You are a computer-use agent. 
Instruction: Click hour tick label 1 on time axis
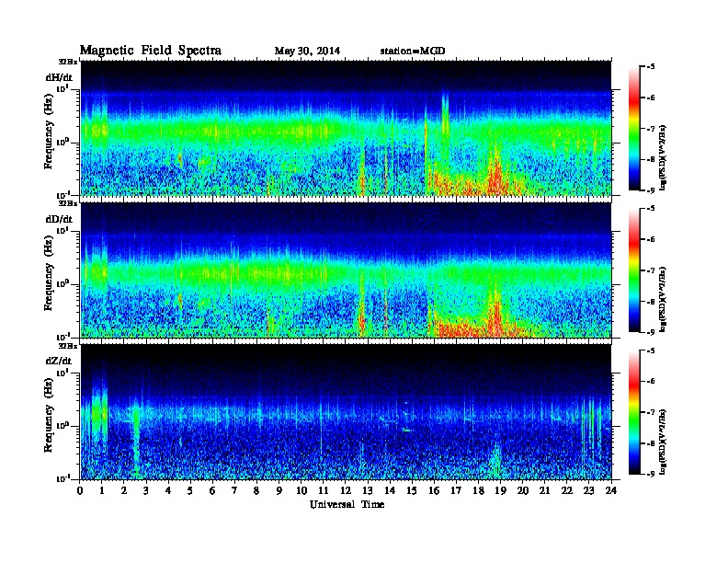(x=102, y=490)
